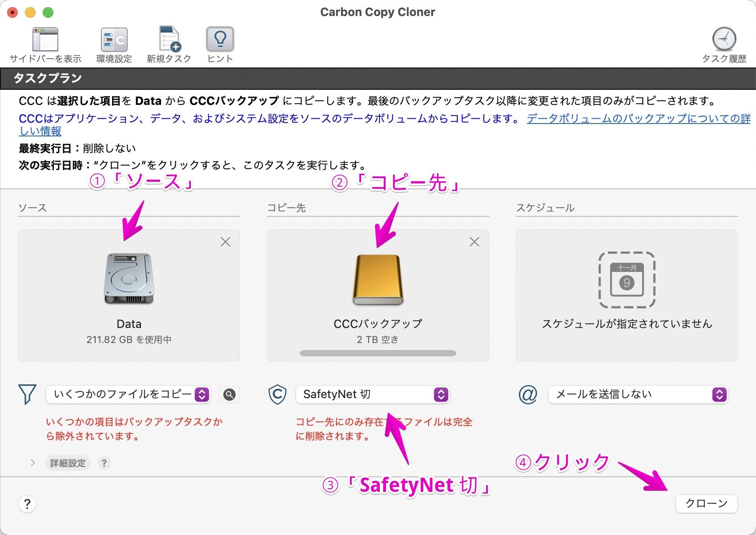Click the 2 TB 空き text

coord(378,339)
